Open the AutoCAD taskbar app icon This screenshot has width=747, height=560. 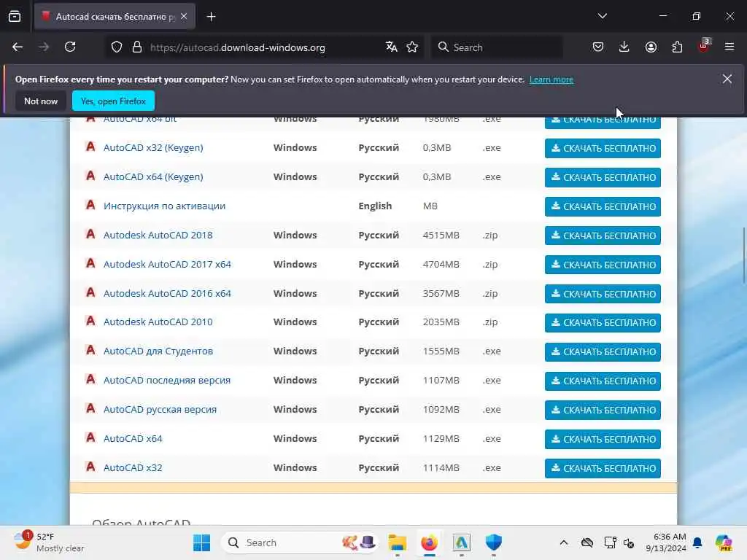[x=461, y=542]
